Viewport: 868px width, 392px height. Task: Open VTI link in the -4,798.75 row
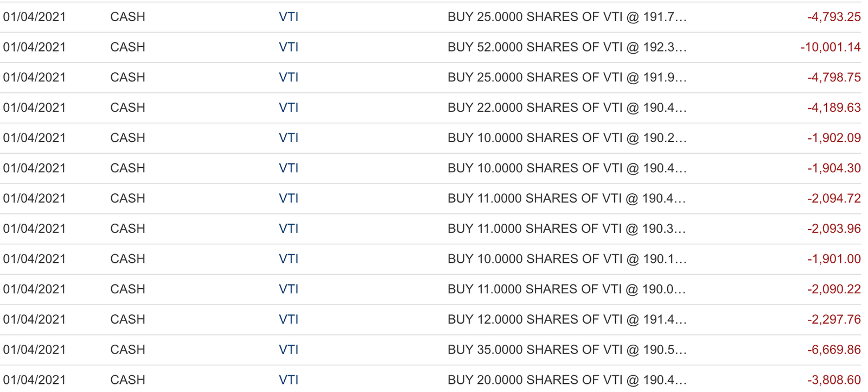pyautogui.click(x=289, y=78)
